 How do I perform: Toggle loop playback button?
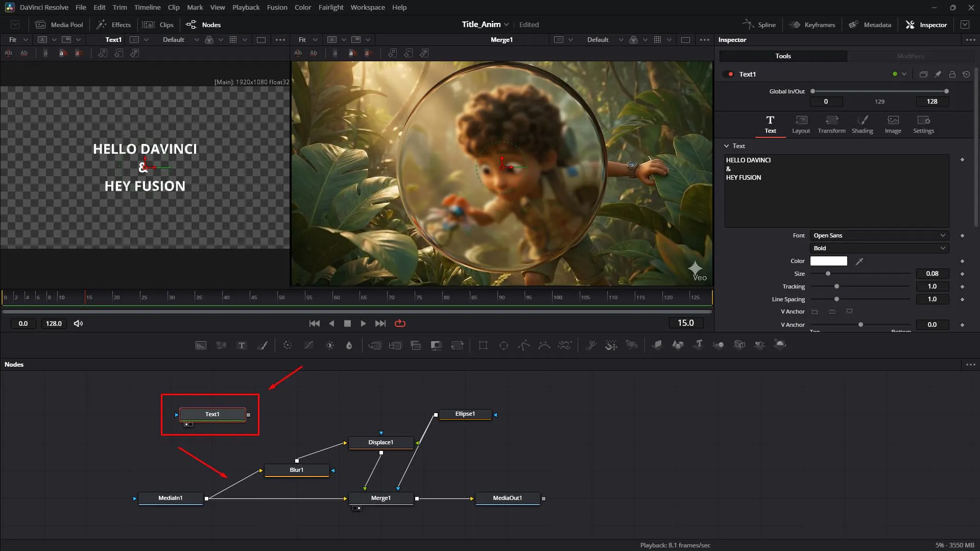pos(400,323)
